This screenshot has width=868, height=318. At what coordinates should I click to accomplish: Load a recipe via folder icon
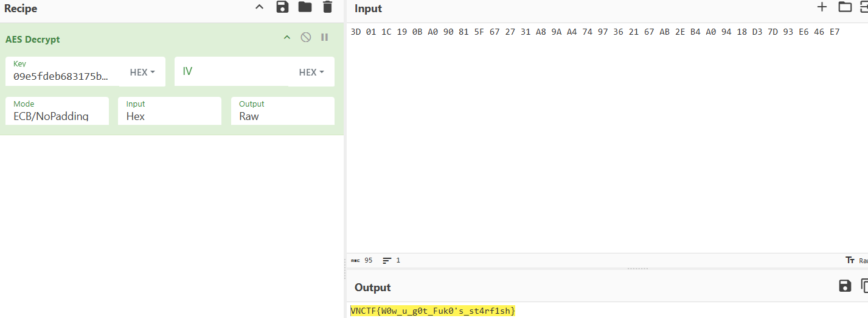(x=305, y=7)
